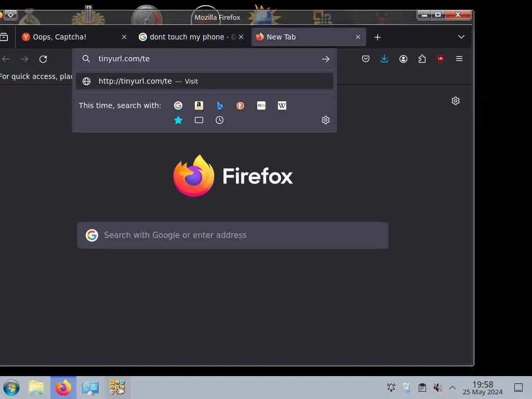This screenshot has height=399, width=532.
Task: Open the computer monitor taskbar icon
Action: tap(90, 388)
